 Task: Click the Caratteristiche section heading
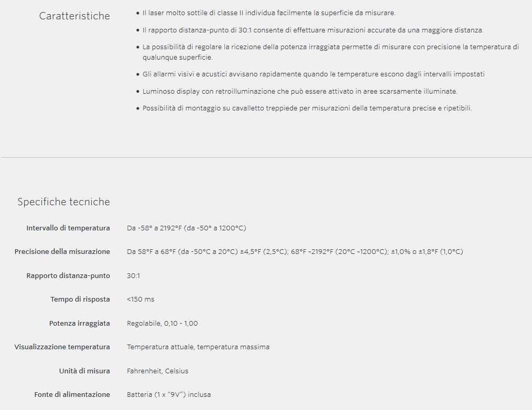74,16
